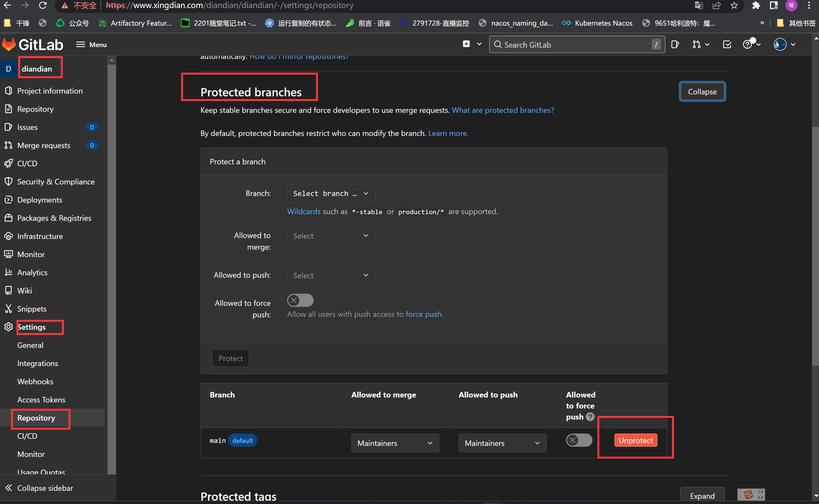Open Snippets in the sidebar
Viewport: 819px width, 504px height.
(x=32, y=309)
